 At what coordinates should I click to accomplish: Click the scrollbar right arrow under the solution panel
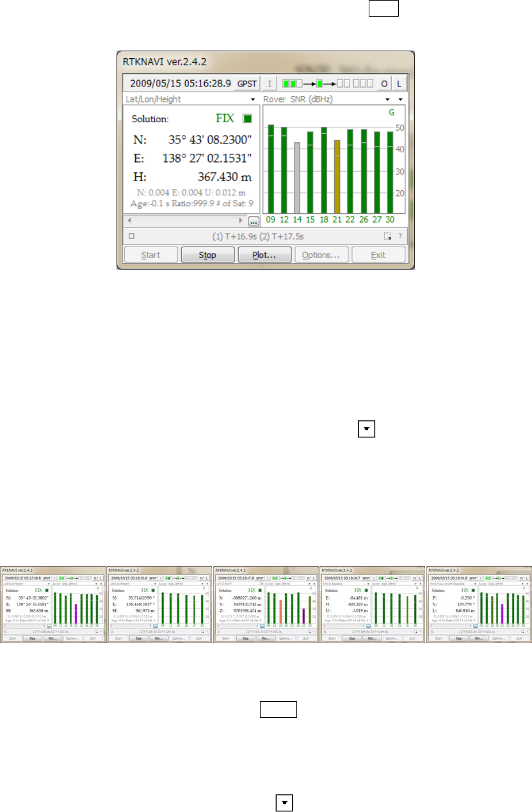click(x=241, y=220)
